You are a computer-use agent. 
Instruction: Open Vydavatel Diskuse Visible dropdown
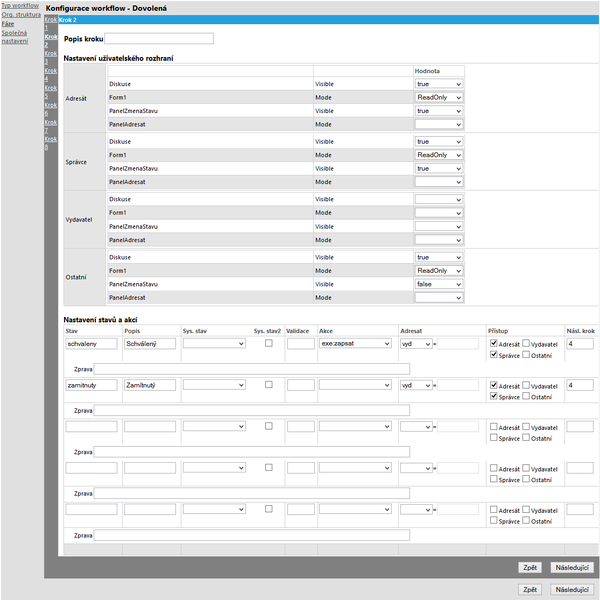point(439,199)
